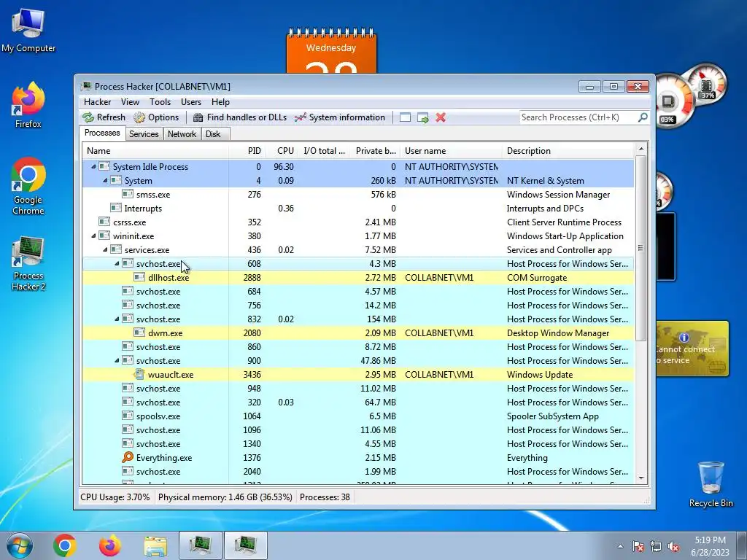
Task: Collapse the services.exe tree node
Action: (105, 249)
